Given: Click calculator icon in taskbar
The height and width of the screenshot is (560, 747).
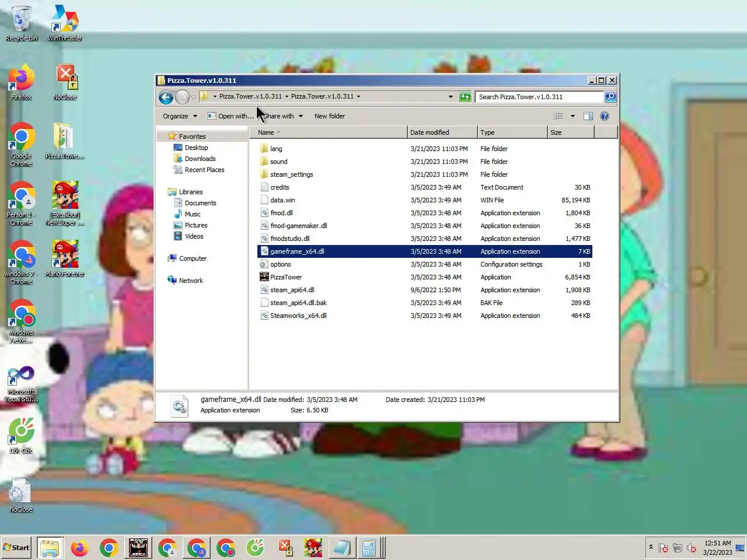Looking at the screenshot, I should 369,548.
